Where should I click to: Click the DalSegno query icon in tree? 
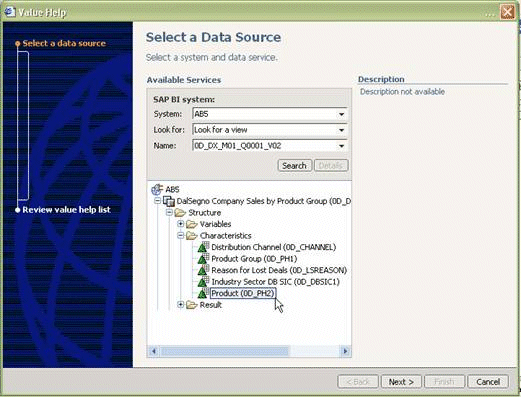tap(169, 201)
